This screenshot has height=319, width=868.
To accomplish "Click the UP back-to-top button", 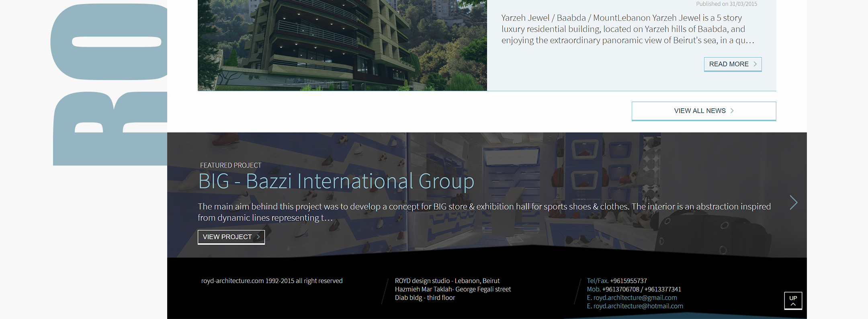I will [x=793, y=300].
